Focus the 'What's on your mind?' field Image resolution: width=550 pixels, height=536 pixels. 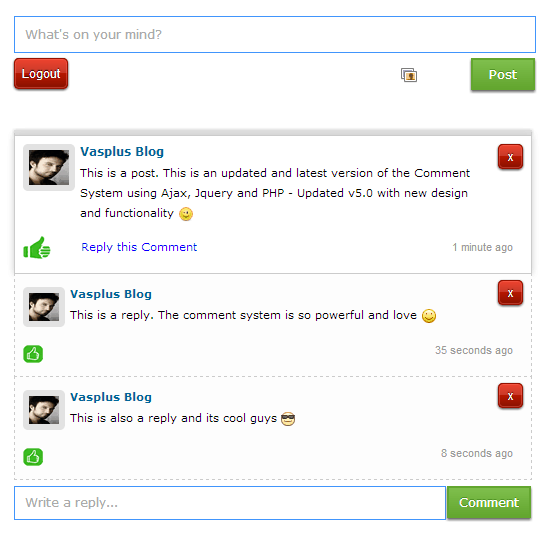pyautogui.click(x=275, y=34)
